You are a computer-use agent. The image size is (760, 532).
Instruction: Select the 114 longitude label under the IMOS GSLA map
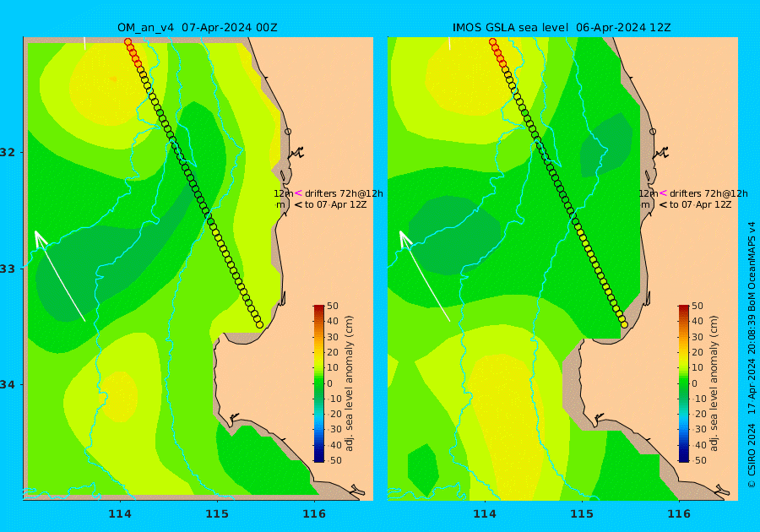[x=484, y=514]
